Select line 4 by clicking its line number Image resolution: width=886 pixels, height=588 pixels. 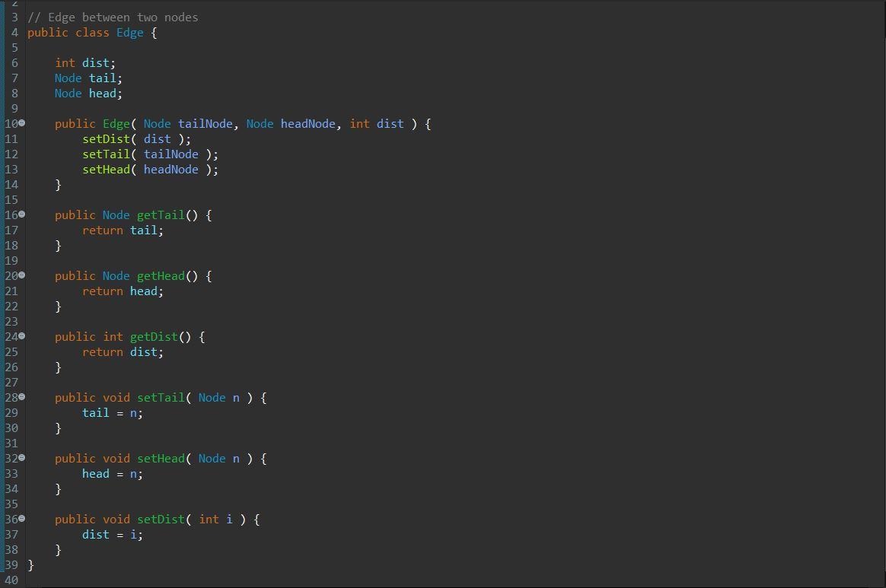[x=14, y=32]
